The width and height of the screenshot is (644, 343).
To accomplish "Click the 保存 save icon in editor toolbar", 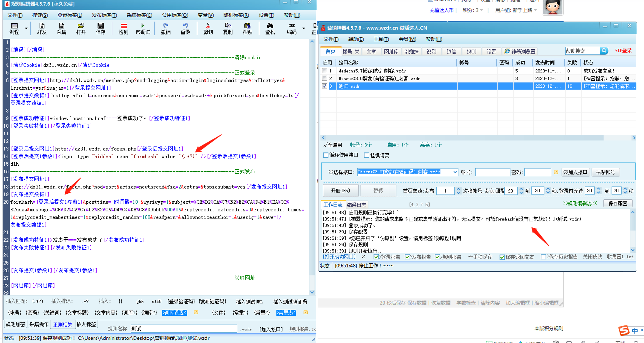I will 100,28.
